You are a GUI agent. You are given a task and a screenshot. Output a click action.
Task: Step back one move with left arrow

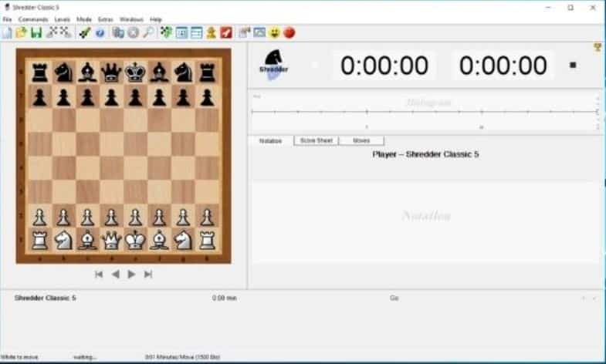[115, 274]
